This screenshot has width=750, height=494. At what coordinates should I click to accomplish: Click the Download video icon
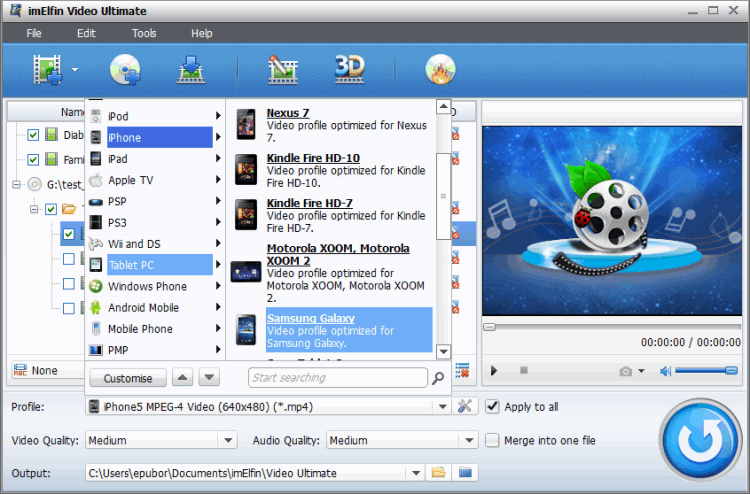(191, 70)
